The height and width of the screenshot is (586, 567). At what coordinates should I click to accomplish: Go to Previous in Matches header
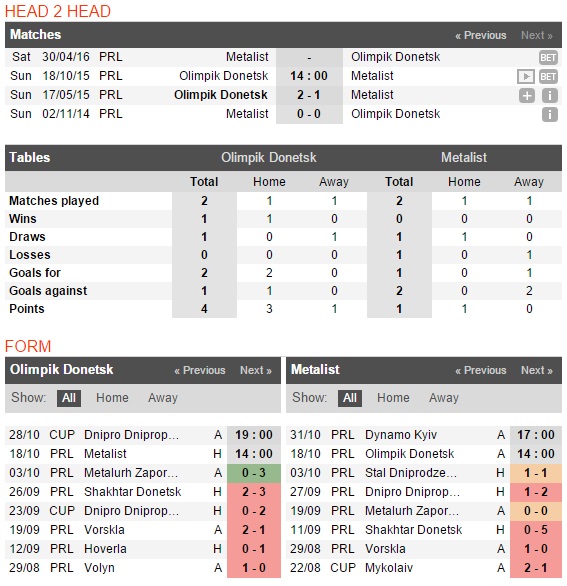pyautogui.click(x=481, y=35)
